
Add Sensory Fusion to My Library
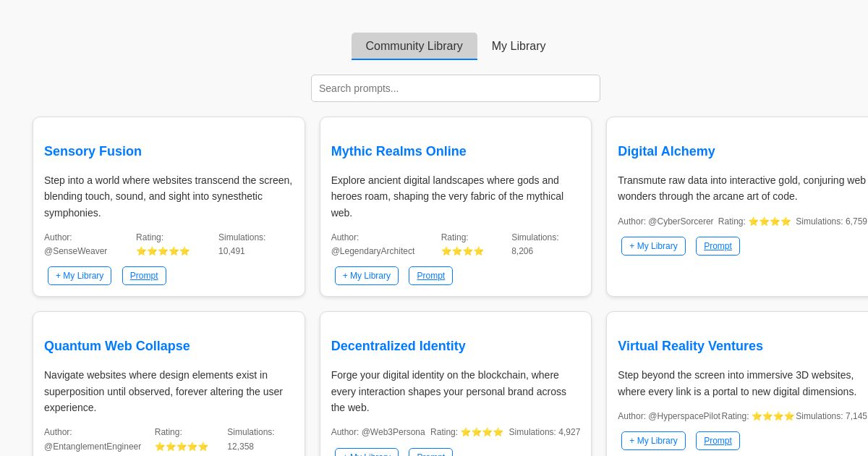[x=80, y=276]
